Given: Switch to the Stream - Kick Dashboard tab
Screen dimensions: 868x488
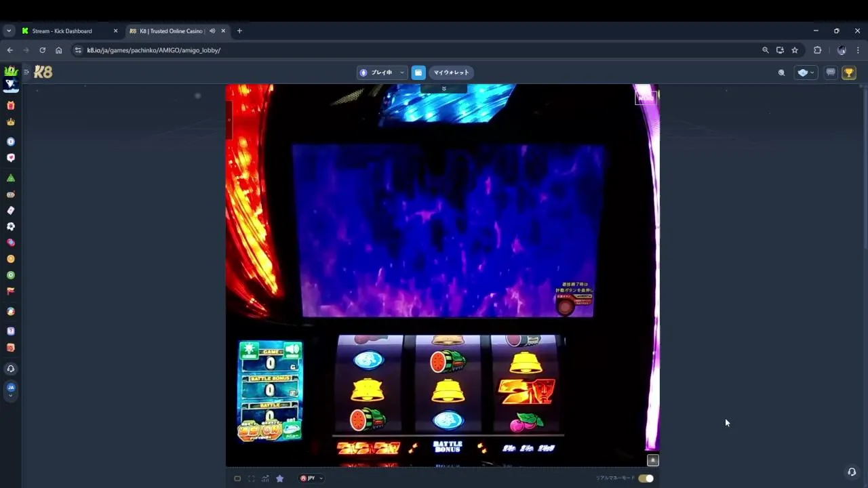Looking at the screenshot, I should pos(71,31).
